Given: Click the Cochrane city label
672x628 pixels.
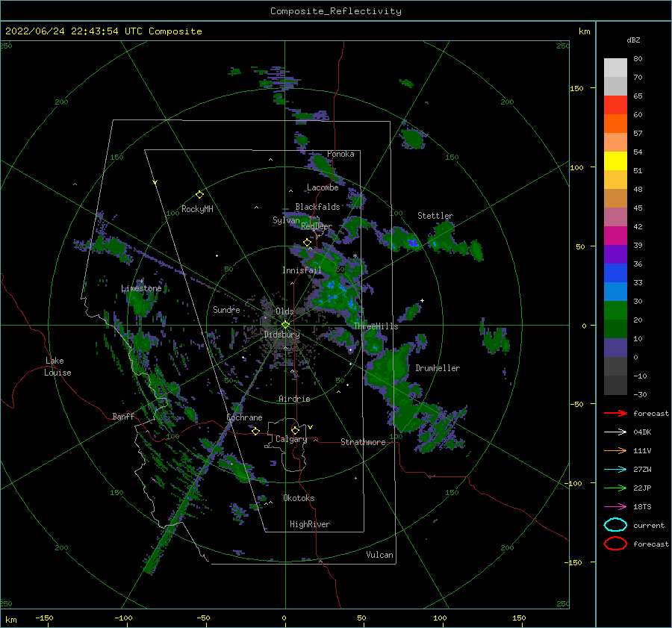Looking at the screenshot, I should pos(244,417).
